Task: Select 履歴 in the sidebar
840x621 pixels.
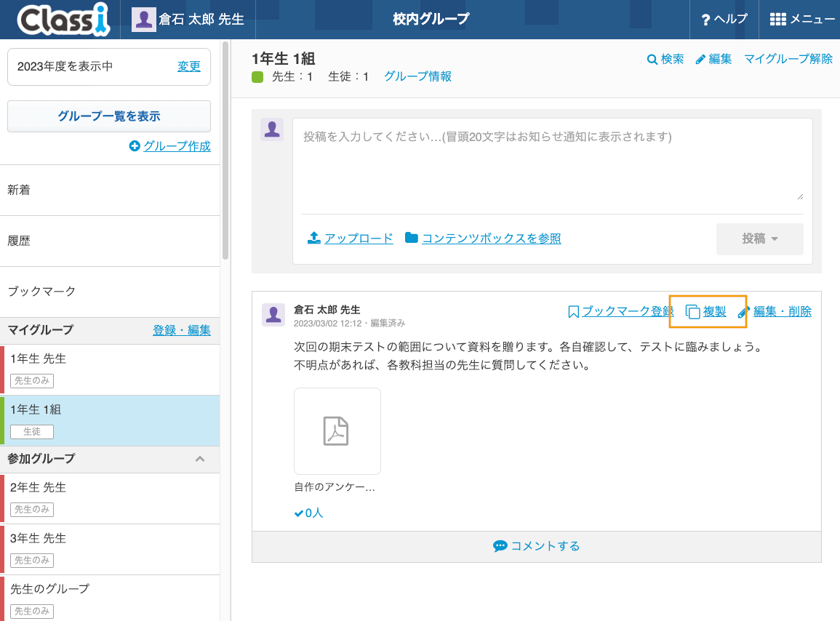Action: point(110,241)
